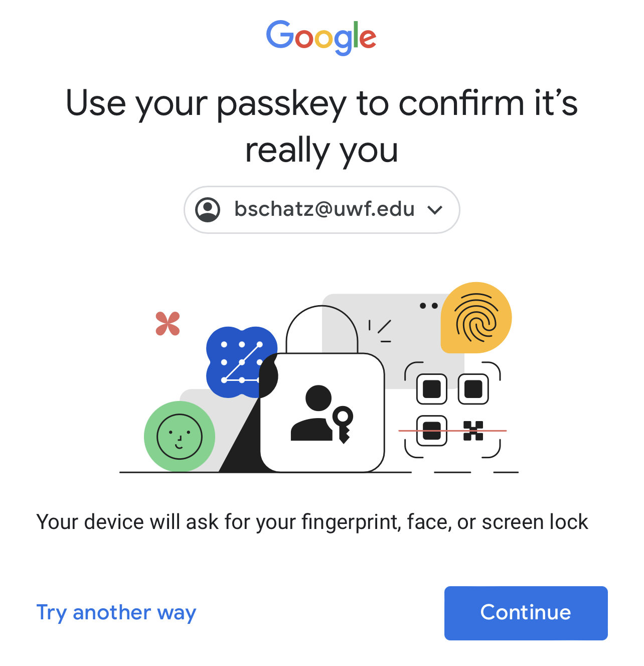Click the red flower decoration

(x=168, y=324)
